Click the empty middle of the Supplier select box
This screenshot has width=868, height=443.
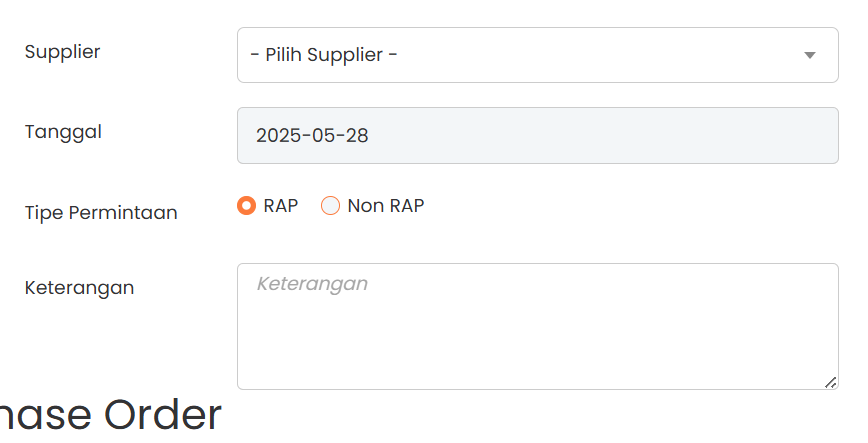(x=600, y=55)
